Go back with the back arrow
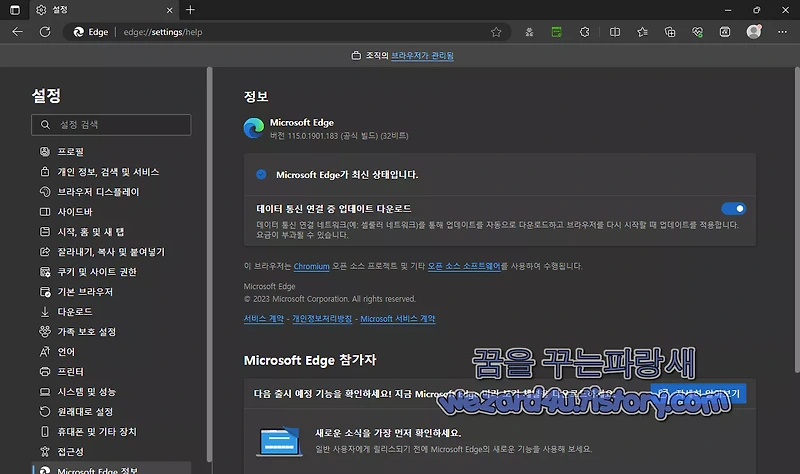The height and width of the screenshot is (474, 800). tap(17, 32)
